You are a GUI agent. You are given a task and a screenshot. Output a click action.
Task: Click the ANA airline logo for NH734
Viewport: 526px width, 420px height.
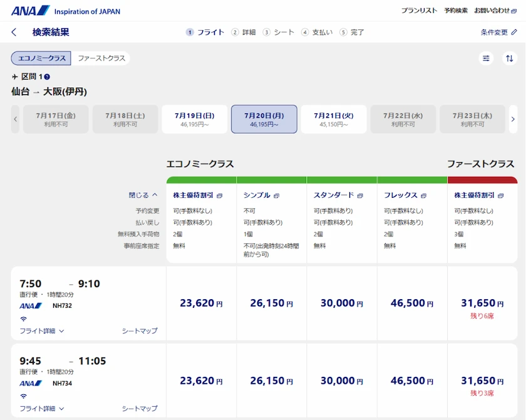[x=31, y=383]
